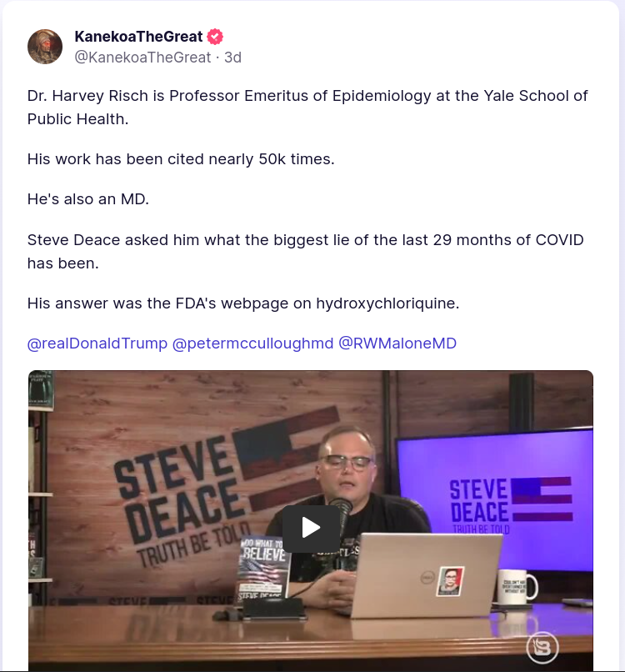The width and height of the screenshot is (625, 672).
Task: Open the @RWMaloneMD mention
Action: click(397, 344)
